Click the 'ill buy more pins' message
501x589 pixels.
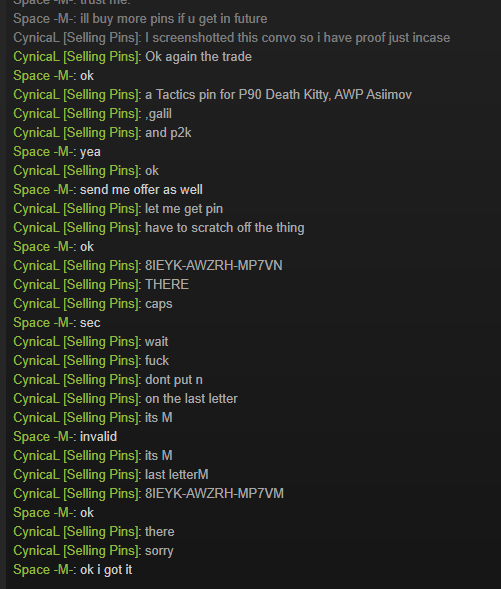[x=174, y=19]
